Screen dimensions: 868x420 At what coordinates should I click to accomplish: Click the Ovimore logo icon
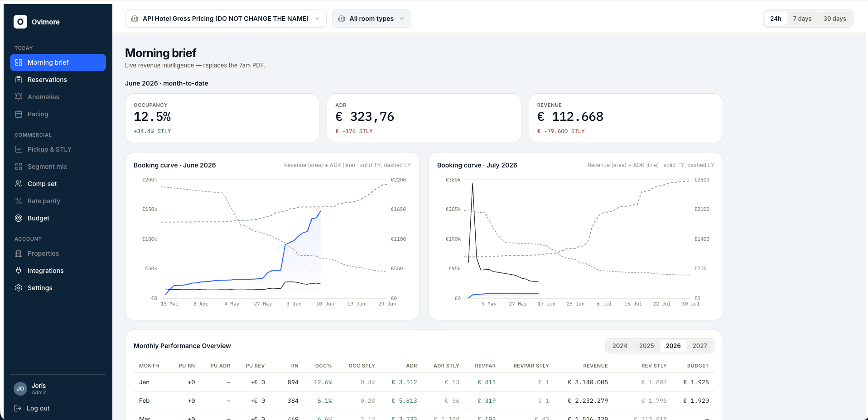20,22
